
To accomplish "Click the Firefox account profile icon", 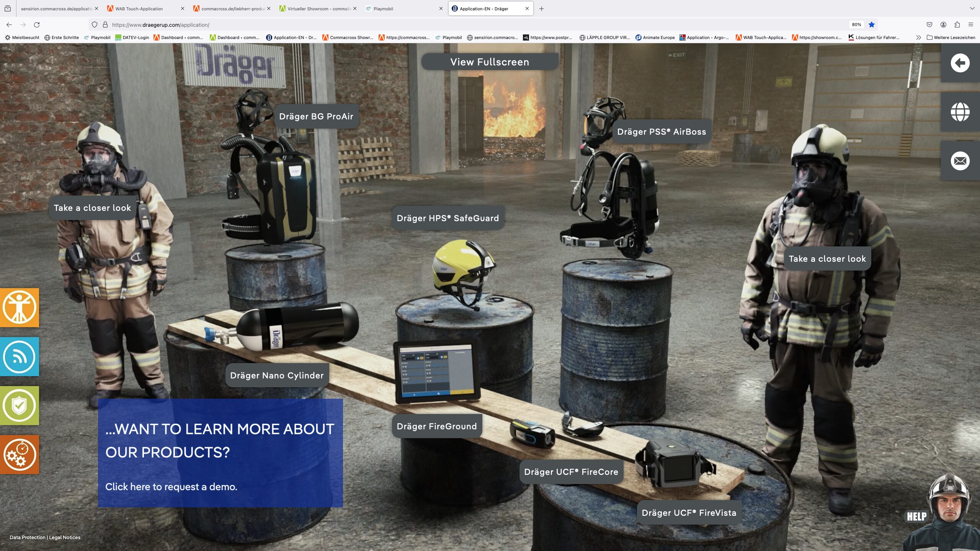I will point(943,25).
